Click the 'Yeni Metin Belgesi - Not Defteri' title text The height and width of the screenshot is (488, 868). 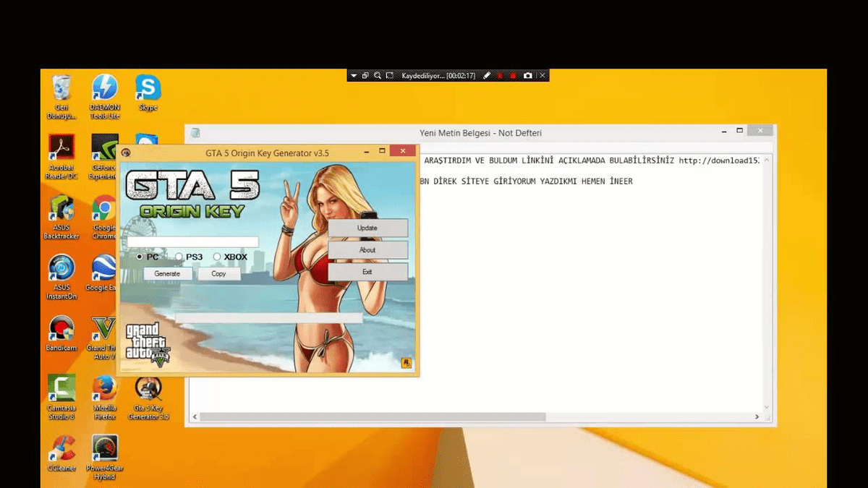coord(480,133)
